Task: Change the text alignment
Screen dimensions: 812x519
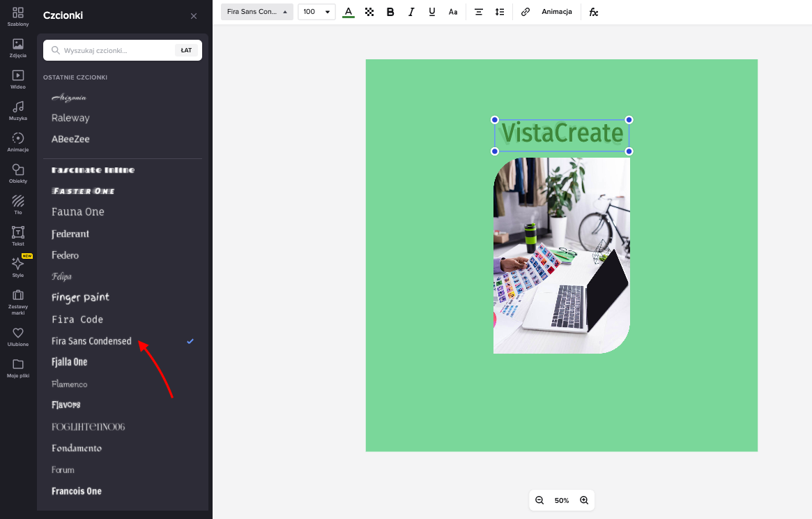Action: click(479, 12)
